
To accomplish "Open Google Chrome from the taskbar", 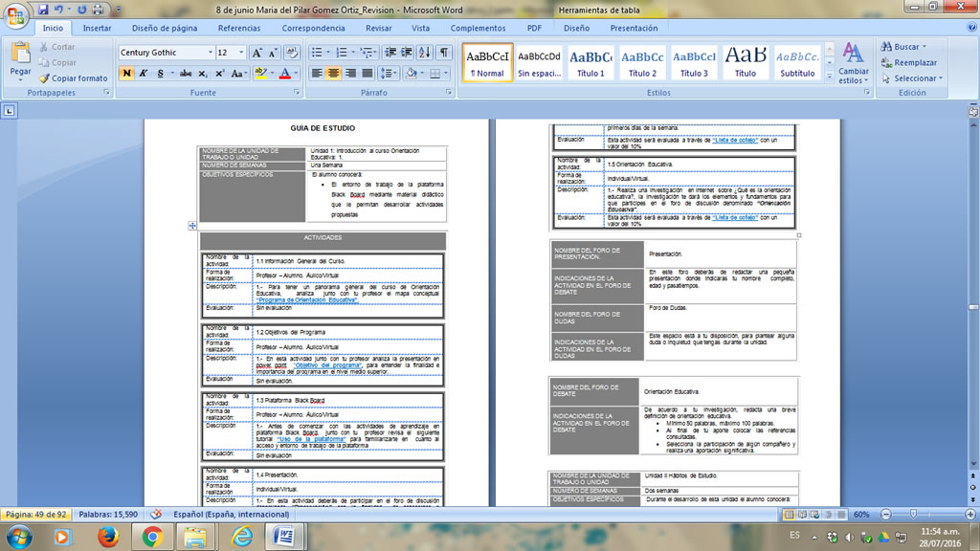I will (x=152, y=537).
